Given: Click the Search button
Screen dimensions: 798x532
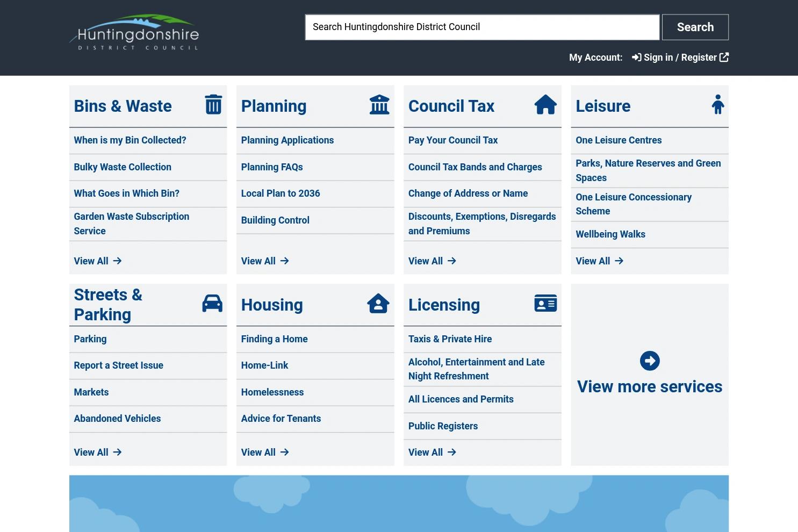Looking at the screenshot, I should point(695,27).
